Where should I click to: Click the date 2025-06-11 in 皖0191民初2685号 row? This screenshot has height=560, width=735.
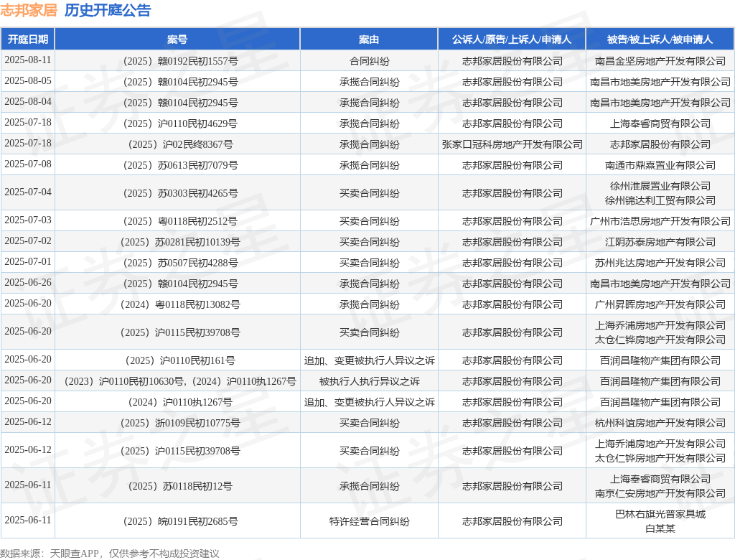(28, 520)
